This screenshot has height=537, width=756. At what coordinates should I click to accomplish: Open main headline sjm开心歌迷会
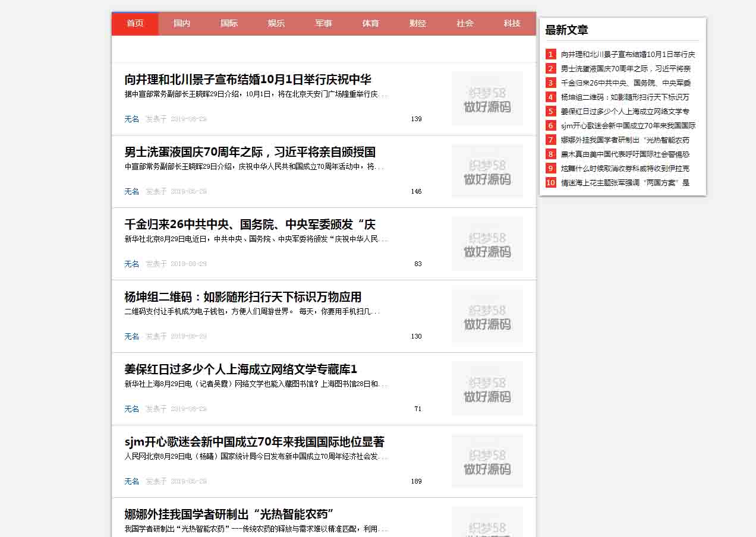[254, 442]
